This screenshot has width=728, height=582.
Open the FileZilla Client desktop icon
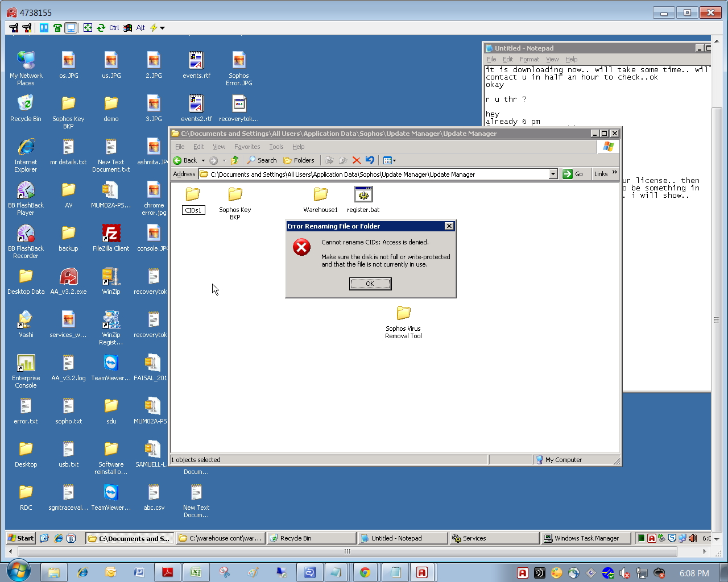[x=111, y=238]
